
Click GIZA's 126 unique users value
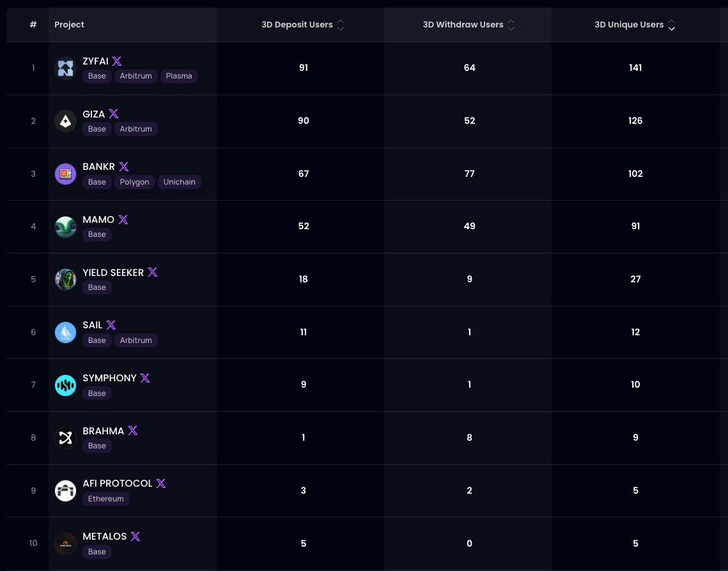click(x=635, y=121)
